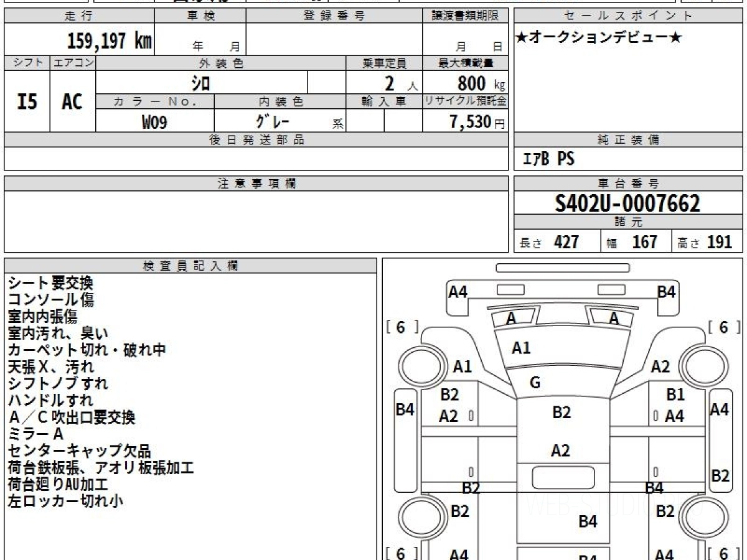Select the recycle deposit value 7,530円
This screenshot has width=747, height=560.
(x=477, y=122)
